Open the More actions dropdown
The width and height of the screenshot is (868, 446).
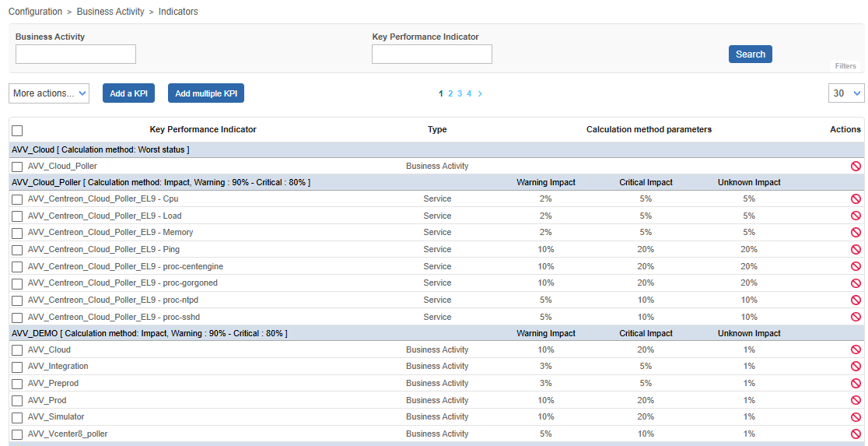pyautogui.click(x=49, y=93)
